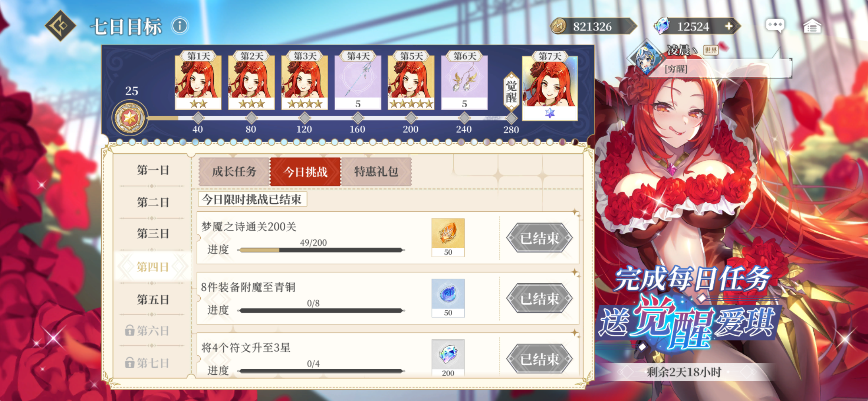Tap the locked 第六日 entry

tap(147, 330)
